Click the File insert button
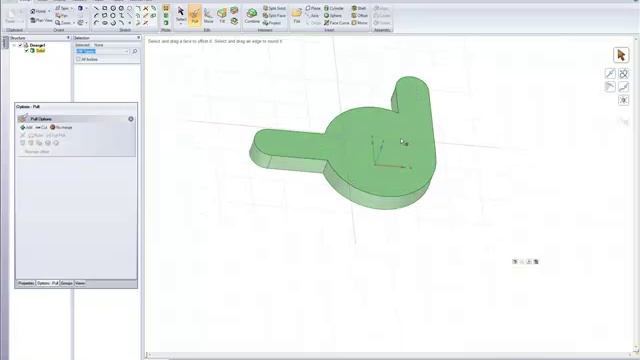640x360 pixels. 297,16
